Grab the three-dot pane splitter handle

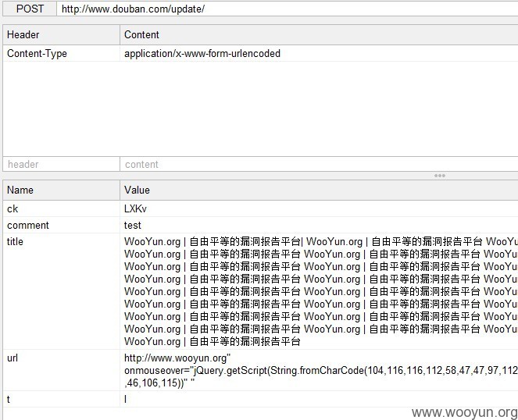[440, 176]
